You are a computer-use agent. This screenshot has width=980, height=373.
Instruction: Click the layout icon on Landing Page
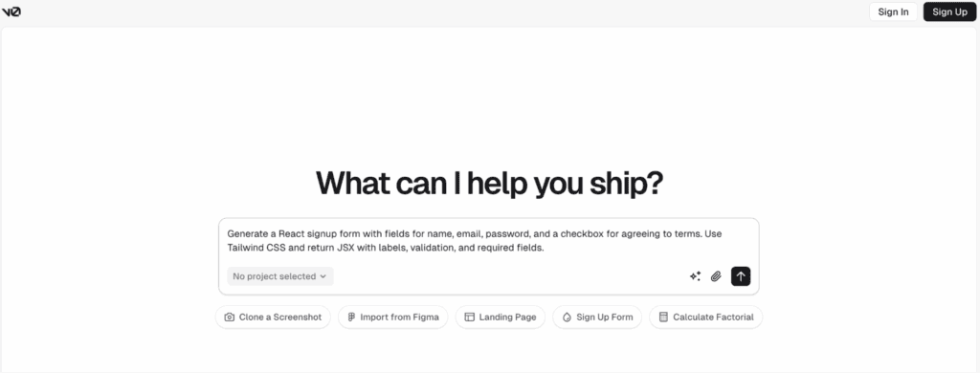pyautogui.click(x=469, y=318)
